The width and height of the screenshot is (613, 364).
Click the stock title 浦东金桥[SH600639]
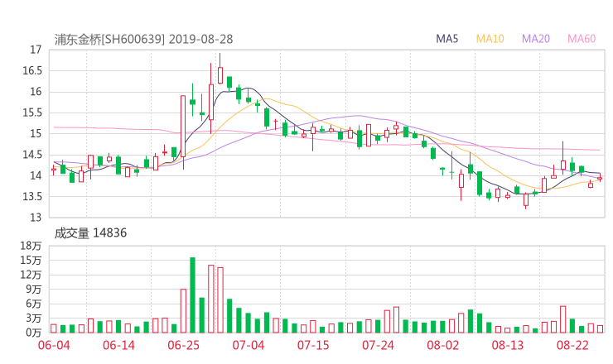click(110, 39)
